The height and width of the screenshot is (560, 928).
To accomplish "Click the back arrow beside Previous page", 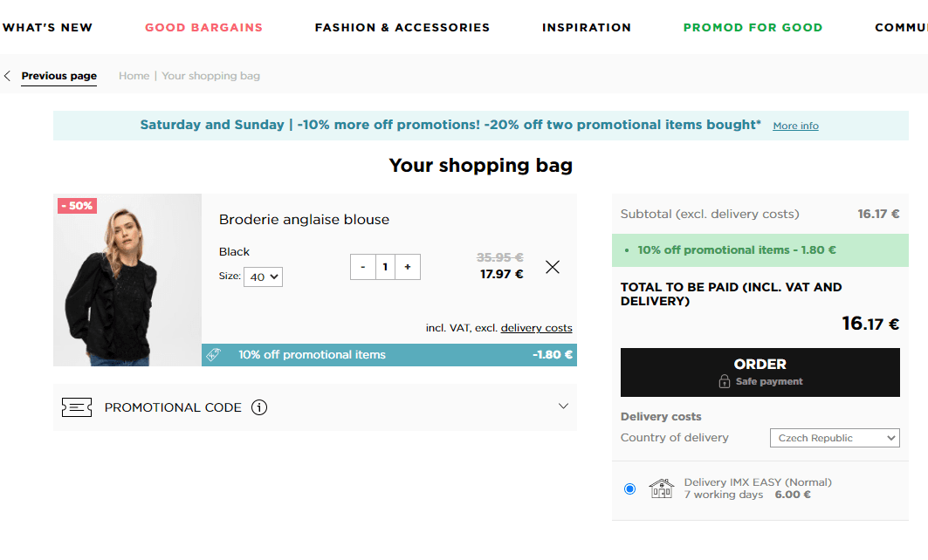I will (x=7, y=76).
